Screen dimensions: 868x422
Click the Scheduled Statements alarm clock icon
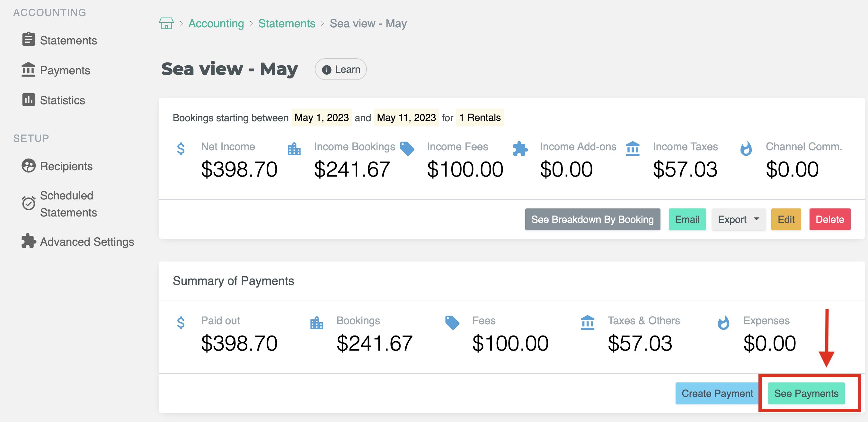coord(28,203)
